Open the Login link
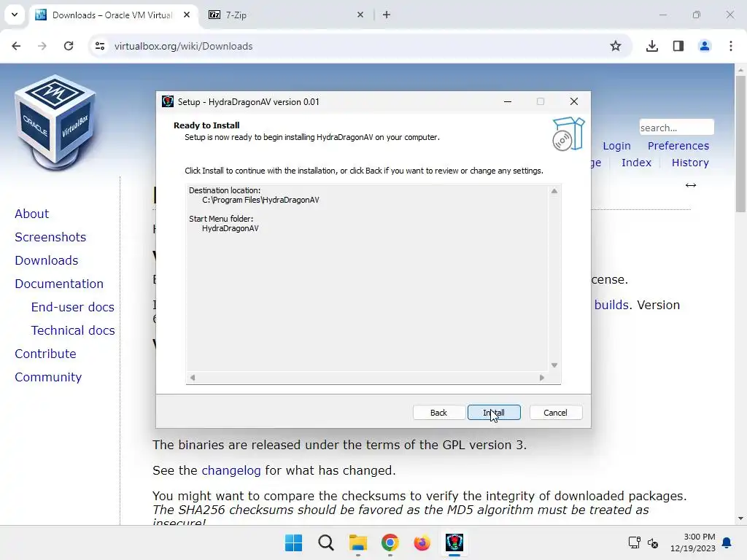The image size is (747, 560). coord(616,146)
